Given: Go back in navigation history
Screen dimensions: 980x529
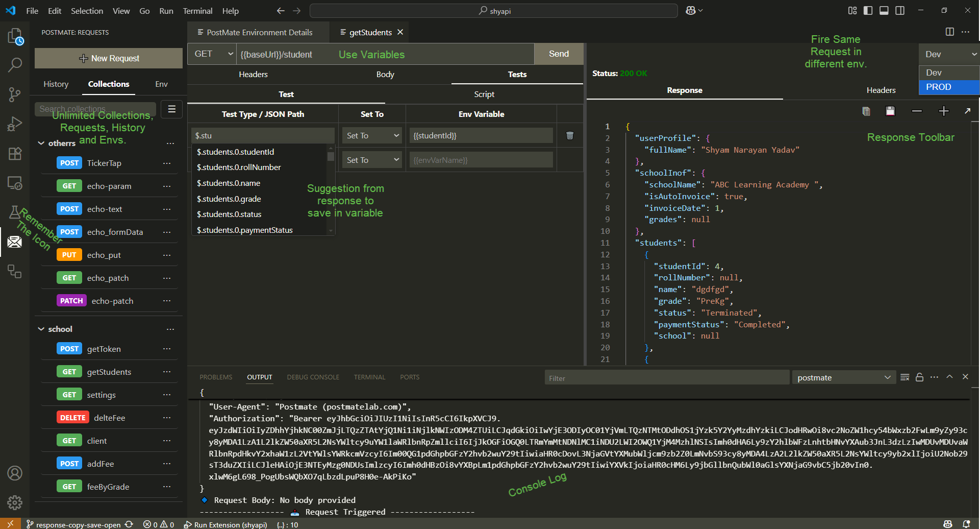Looking at the screenshot, I should click(x=281, y=11).
